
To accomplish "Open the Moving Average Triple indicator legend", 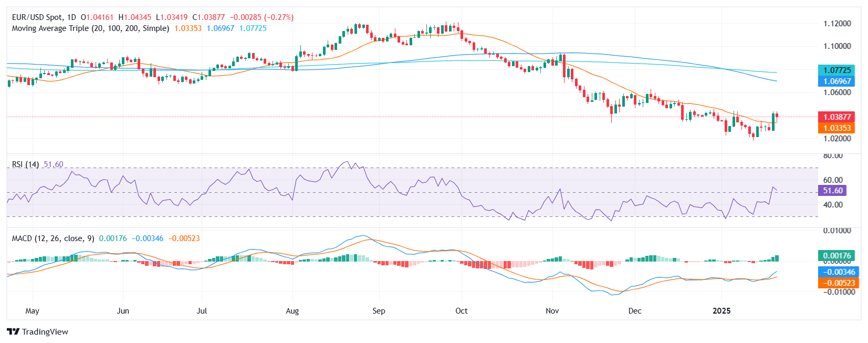I will pos(90,28).
